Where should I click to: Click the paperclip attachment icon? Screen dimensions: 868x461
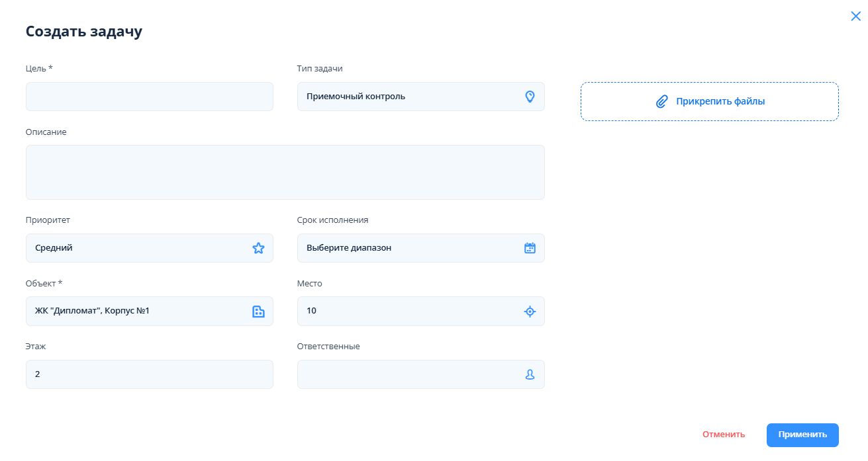click(661, 102)
